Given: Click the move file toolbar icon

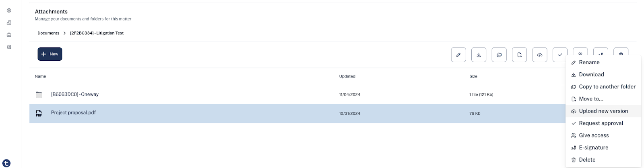Looking at the screenshot, I should click(x=519, y=55).
